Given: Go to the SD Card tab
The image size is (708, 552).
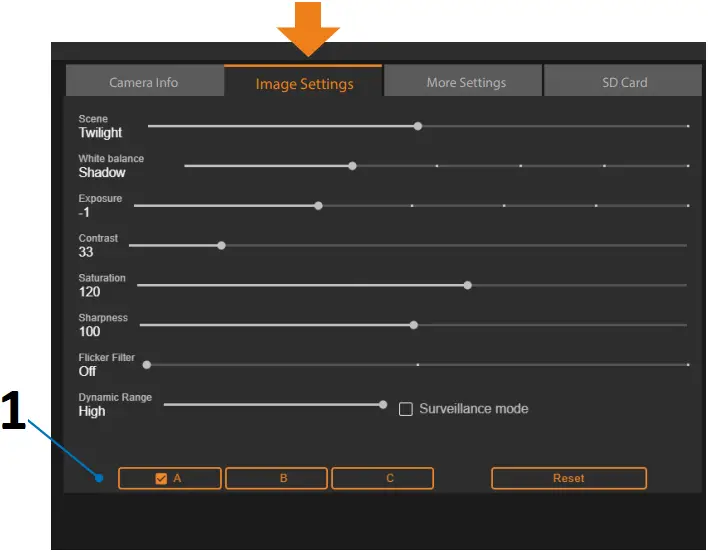Looking at the screenshot, I should coord(623,81).
